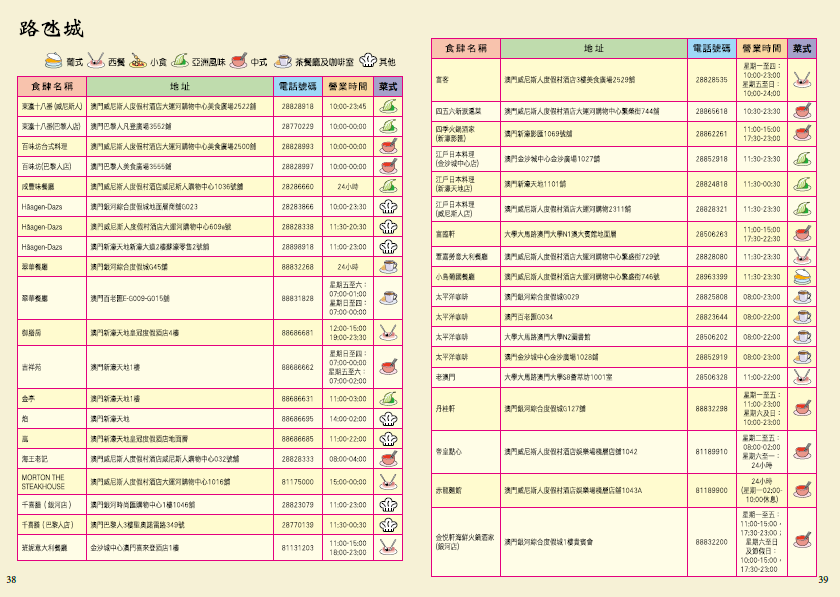Image resolution: width=840 pixels, height=597 pixels.
Task: Click 電話號碼 header on page 39 table
Action: click(x=712, y=48)
